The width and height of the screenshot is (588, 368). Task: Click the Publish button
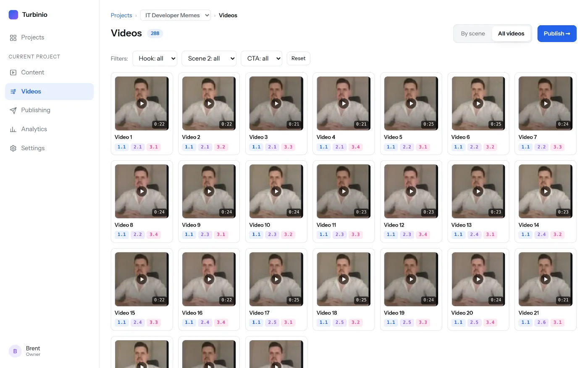pyautogui.click(x=557, y=34)
